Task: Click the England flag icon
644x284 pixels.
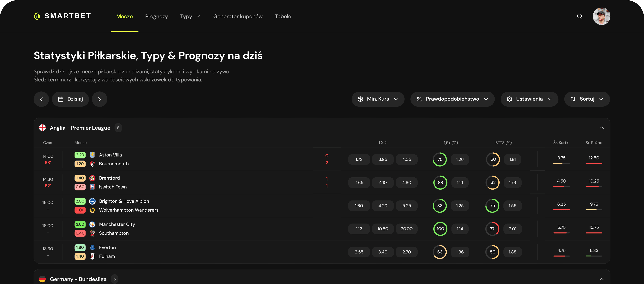Action: [42, 128]
